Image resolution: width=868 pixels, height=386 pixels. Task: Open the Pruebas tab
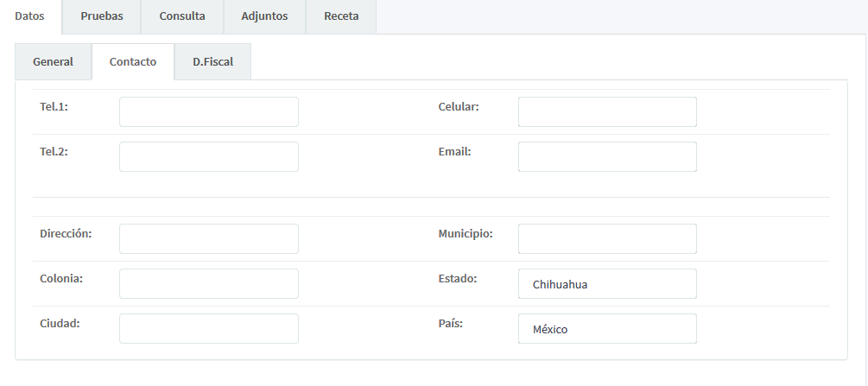102,16
